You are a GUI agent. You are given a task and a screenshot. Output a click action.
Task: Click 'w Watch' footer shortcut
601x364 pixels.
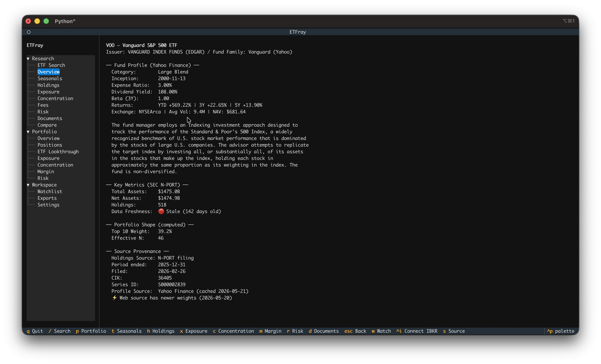[x=381, y=331]
